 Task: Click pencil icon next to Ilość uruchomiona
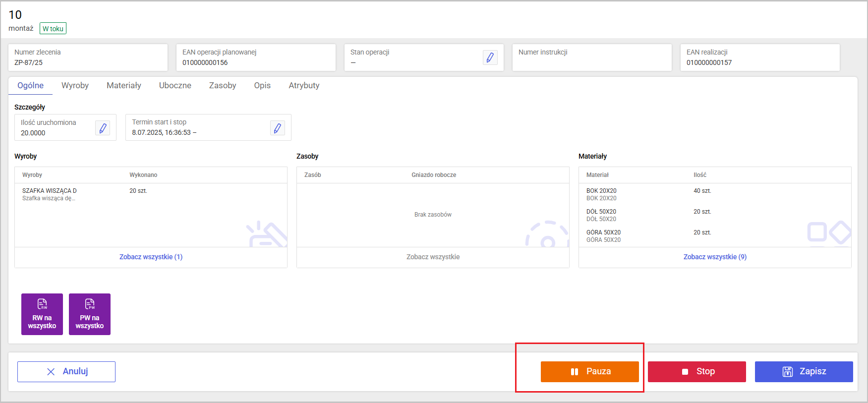(103, 128)
